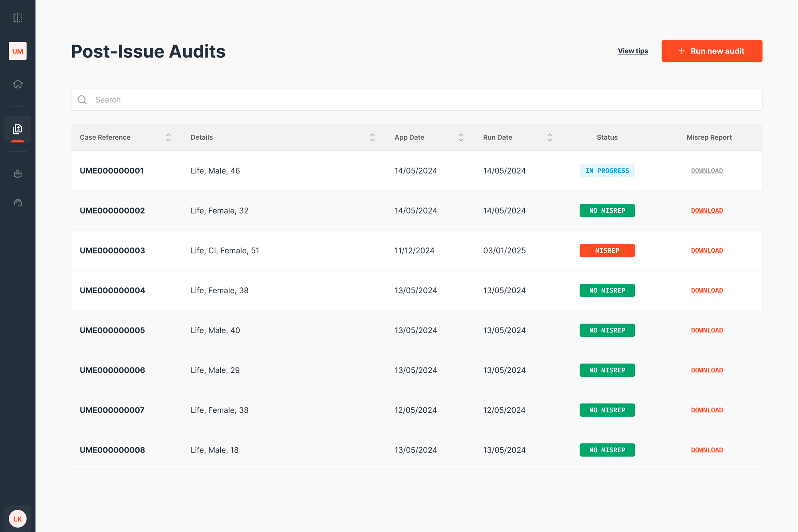
Task: Sort table by Case Reference arrows
Action: tap(168, 137)
